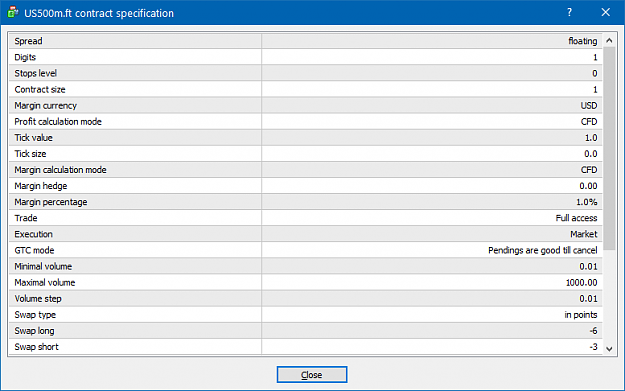This screenshot has width=625, height=391.
Task: Select the Margin currency row label
Action: 45,106
